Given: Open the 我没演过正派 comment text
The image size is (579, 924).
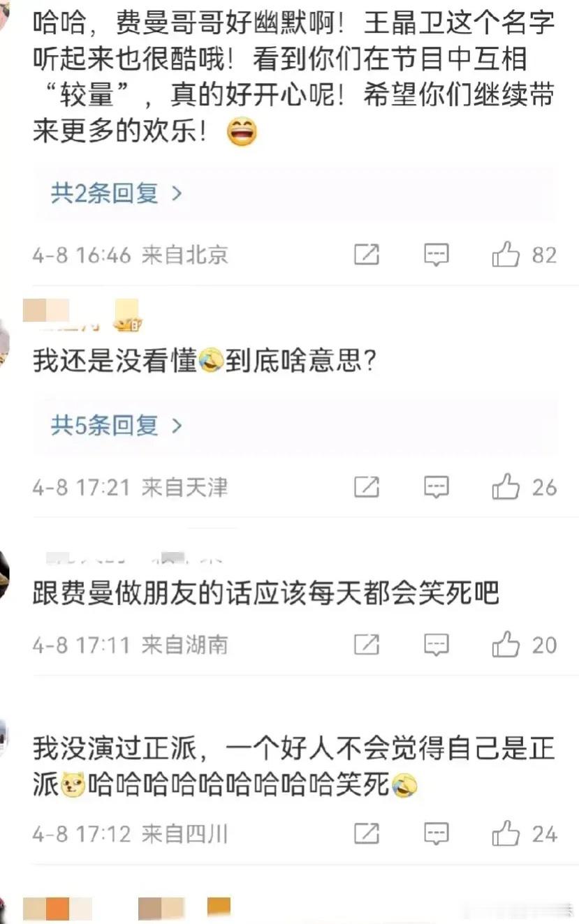Looking at the screenshot, I should click(x=293, y=766).
